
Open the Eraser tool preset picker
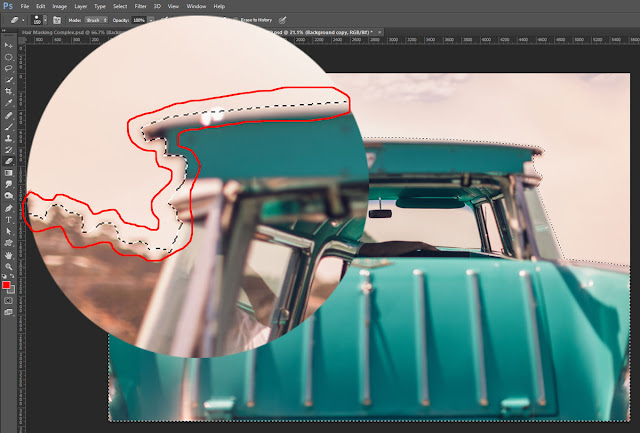15,20
